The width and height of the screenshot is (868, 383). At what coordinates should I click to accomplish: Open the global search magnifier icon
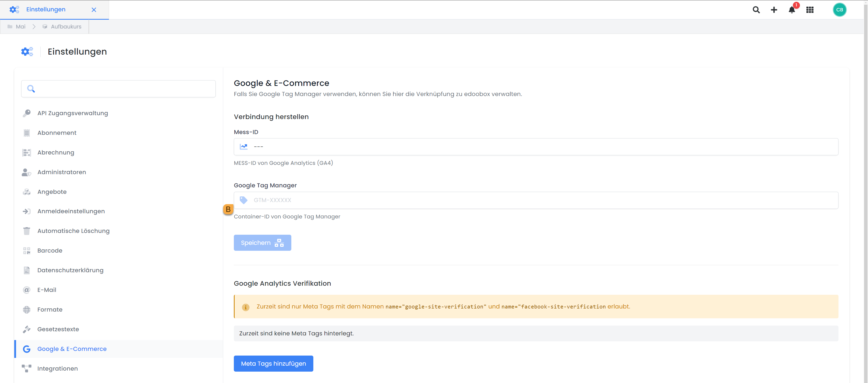point(756,10)
